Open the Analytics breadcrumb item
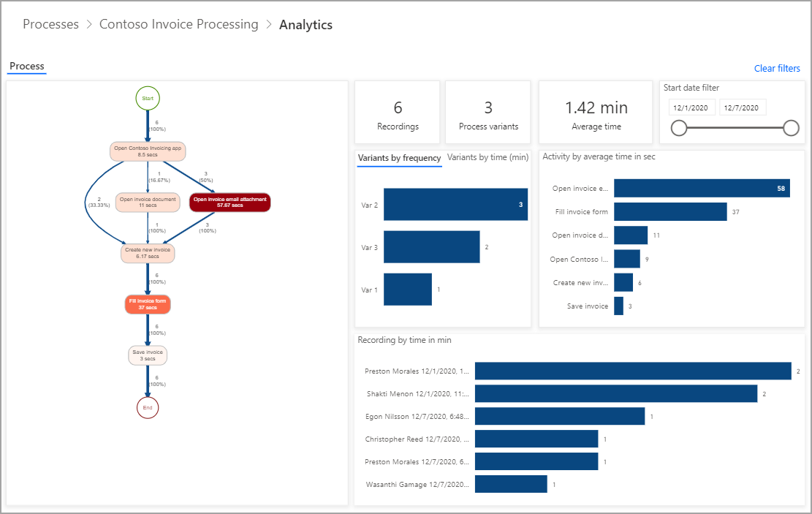Viewport: 812px width, 514px height. pyautogui.click(x=306, y=24)
